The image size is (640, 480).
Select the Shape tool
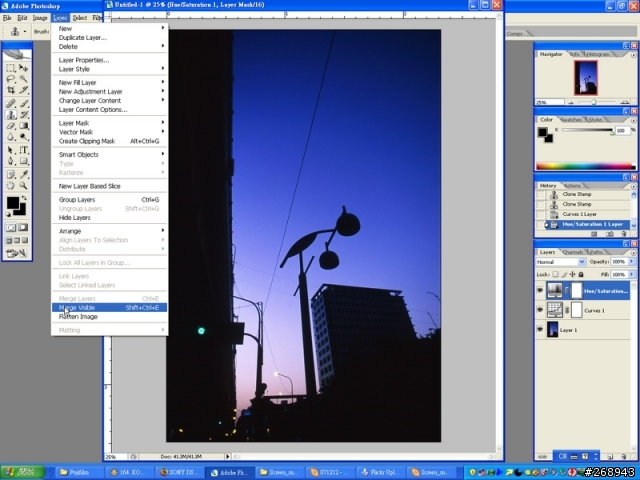coord(24,161)
